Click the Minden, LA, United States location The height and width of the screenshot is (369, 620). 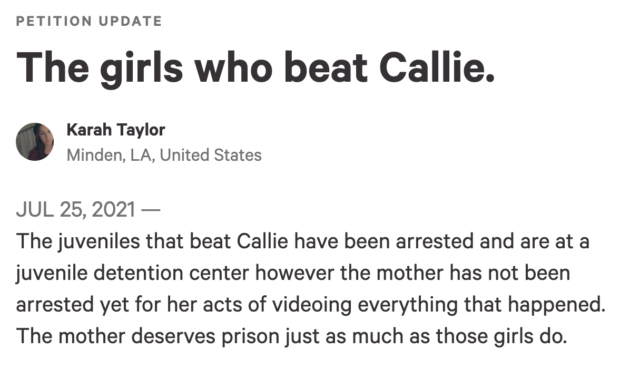[x=164, y=155]
